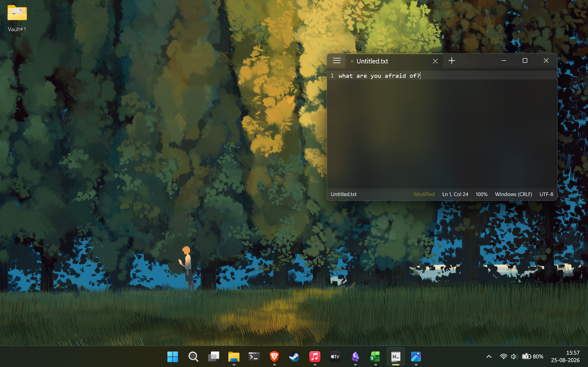Open Apple TV from the taskbar
588x367 pixels.
tap(335, 357)
